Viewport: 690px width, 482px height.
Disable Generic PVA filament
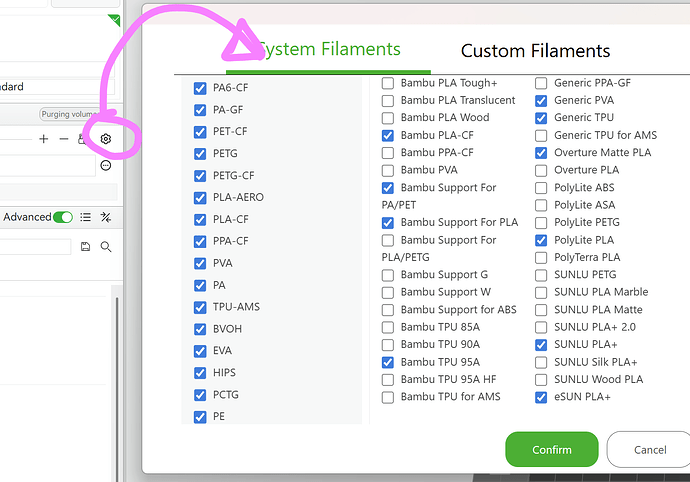pyautogui.click(x=541, y=101)
